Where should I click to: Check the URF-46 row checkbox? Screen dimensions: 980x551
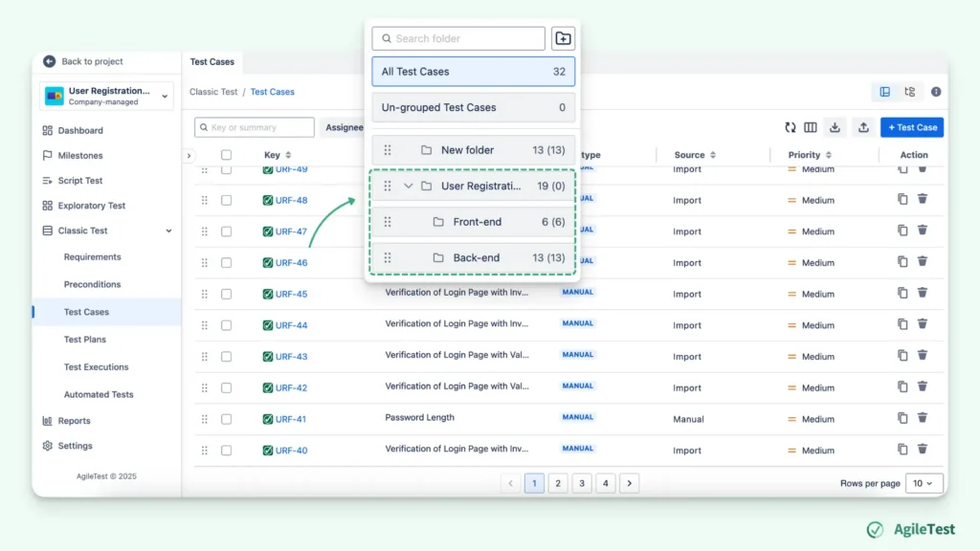point(226,263)
